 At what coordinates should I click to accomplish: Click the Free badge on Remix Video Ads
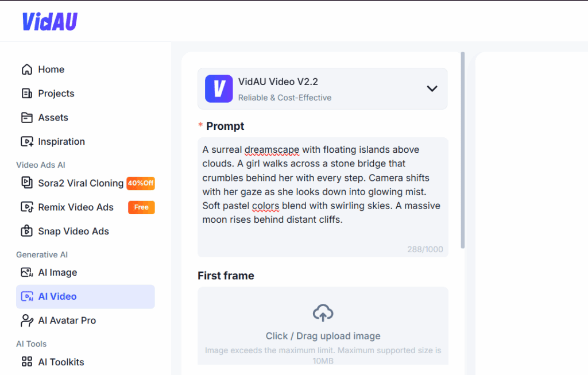pos(141,207)
